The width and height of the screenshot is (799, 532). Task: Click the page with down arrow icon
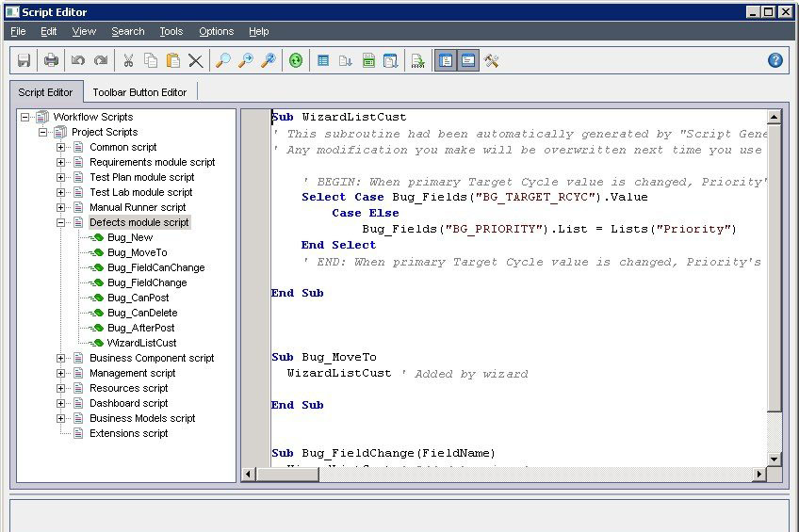[346, 60]
